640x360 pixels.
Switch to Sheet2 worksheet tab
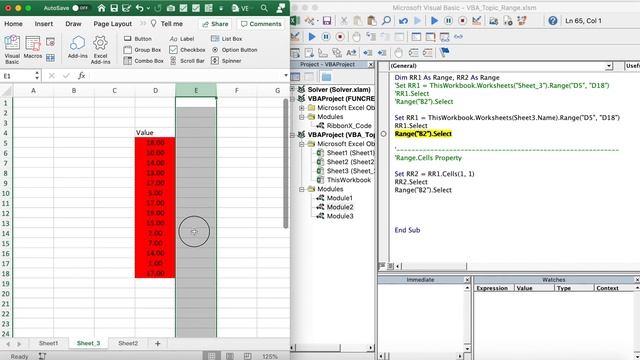[128, 343]
